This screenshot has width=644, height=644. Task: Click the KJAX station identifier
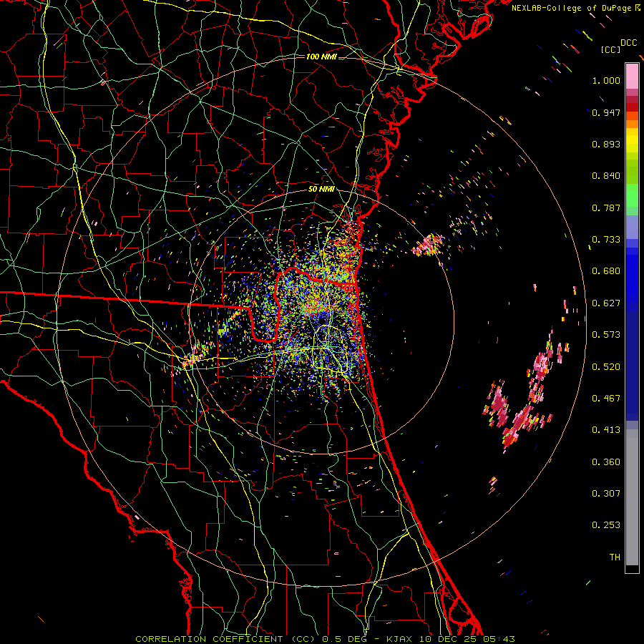click(399, 639)
